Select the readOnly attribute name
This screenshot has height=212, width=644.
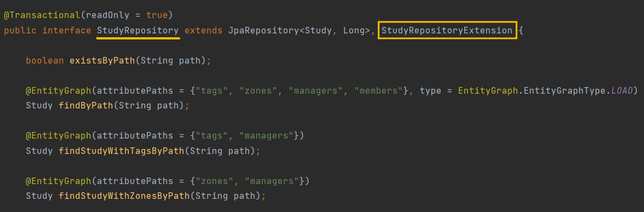108,15
